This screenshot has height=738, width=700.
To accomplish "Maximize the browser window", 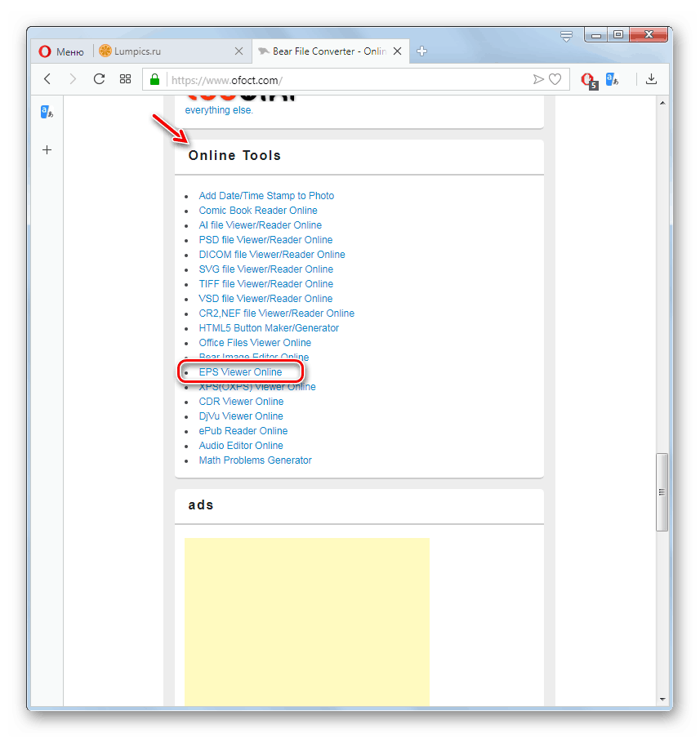I will [618, 35].
